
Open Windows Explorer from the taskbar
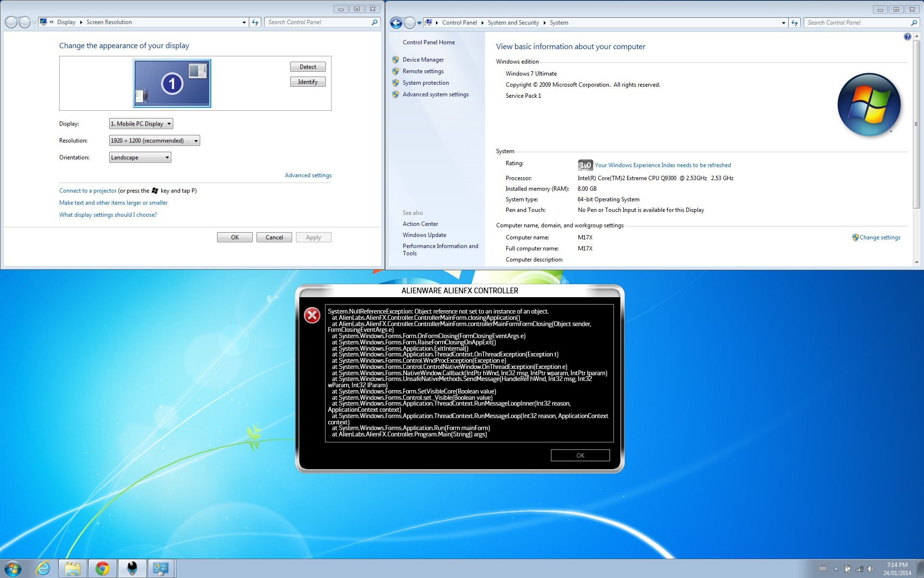pos(73,568)
